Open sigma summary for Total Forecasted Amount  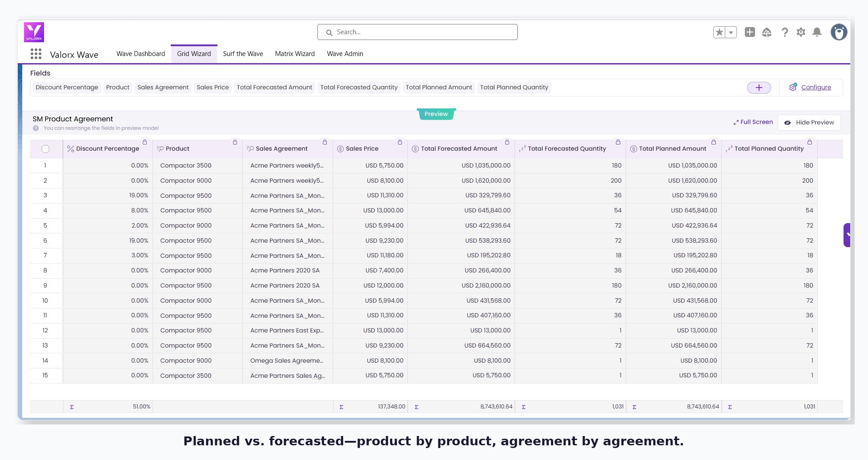tap(417, 407)
